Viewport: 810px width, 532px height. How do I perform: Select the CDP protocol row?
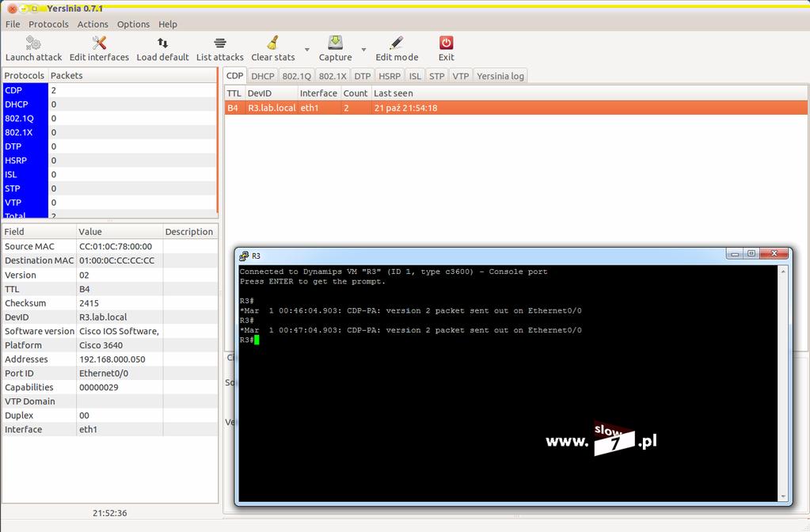coord(109,90)
